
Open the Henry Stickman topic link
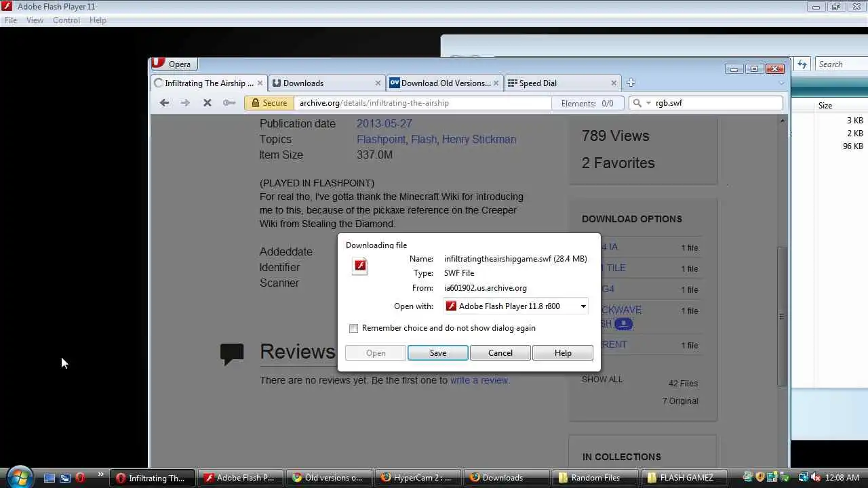tap(479, 139)
